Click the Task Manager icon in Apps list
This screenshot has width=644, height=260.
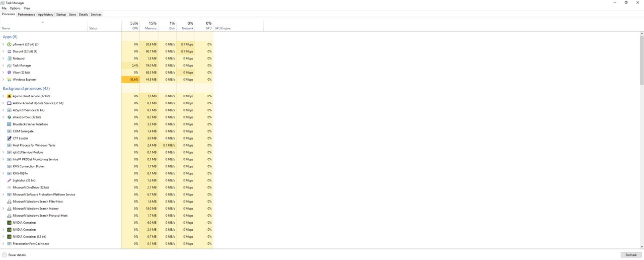pyautogui.click(x=9, y=66)
